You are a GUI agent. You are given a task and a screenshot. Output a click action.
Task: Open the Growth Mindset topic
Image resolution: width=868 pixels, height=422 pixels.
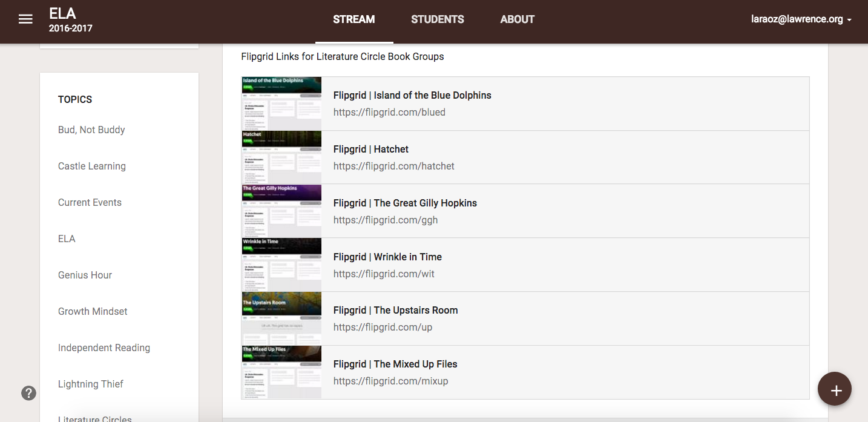pos(93,311)
